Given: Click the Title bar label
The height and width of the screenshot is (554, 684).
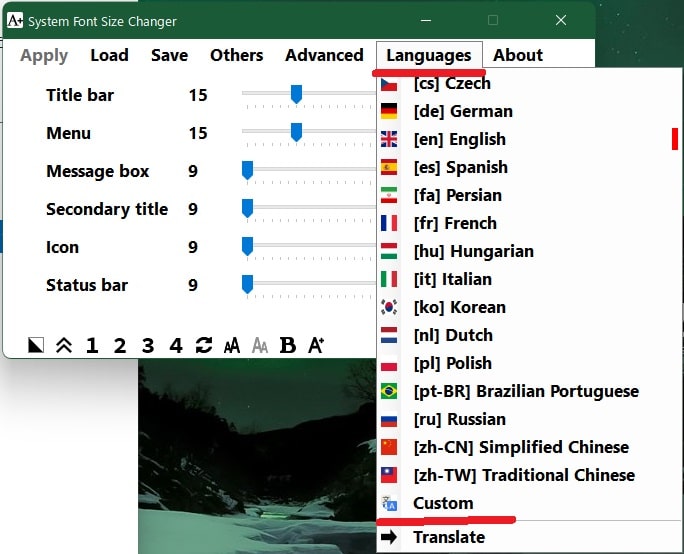Looking at the screenshot, I should (x=80, y=95).
